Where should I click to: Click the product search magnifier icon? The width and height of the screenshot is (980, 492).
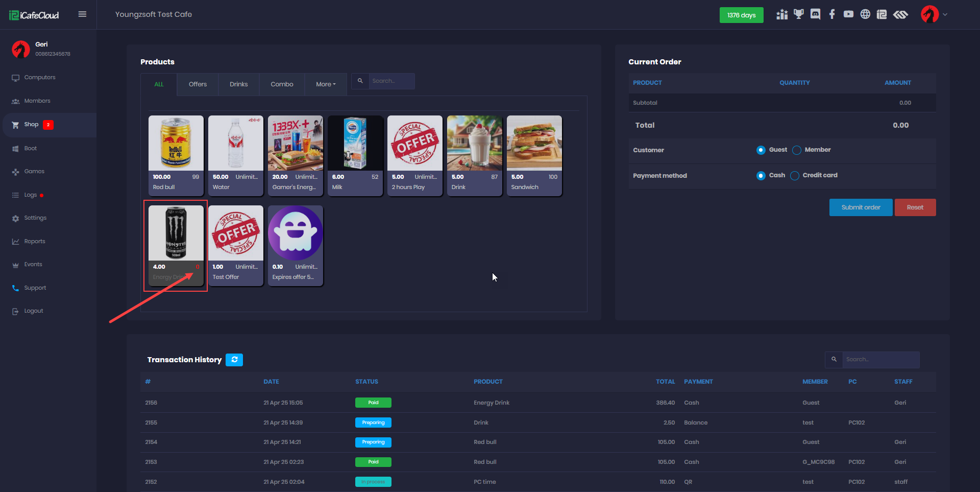(360, 81)
